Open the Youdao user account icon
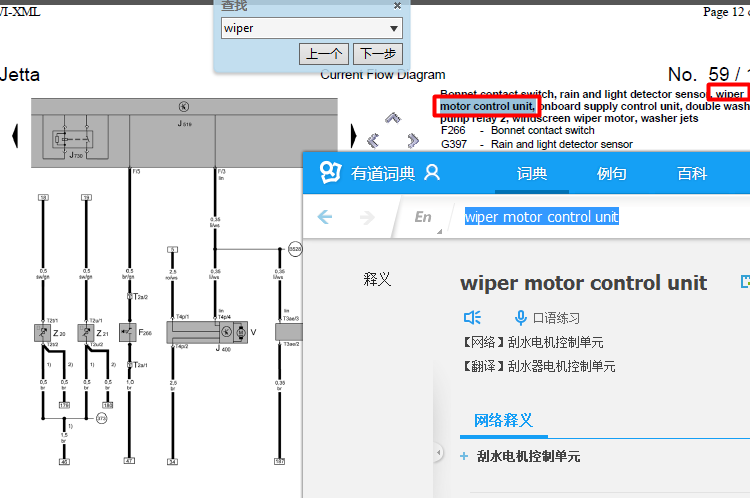 (432, 173)
